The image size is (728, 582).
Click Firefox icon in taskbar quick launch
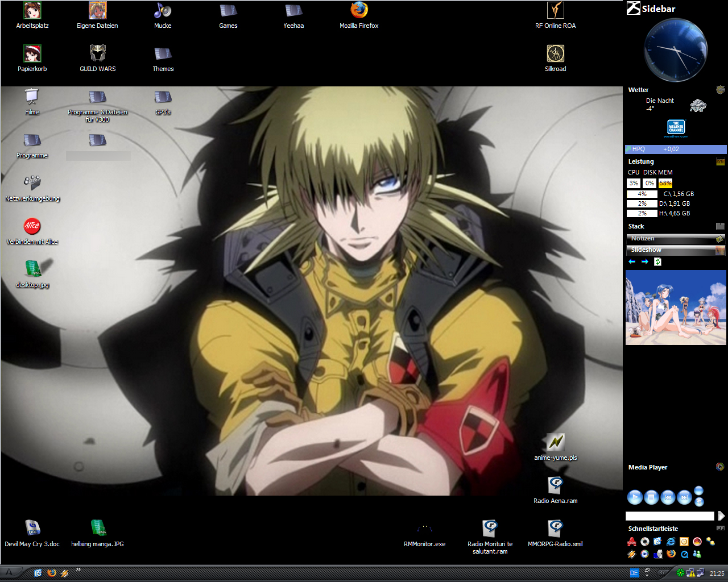pos(52,573)
